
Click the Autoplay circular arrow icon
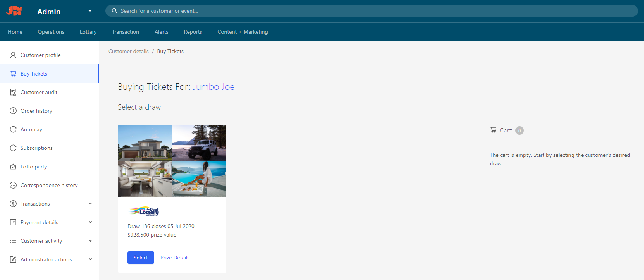click(x=13, y=129)
